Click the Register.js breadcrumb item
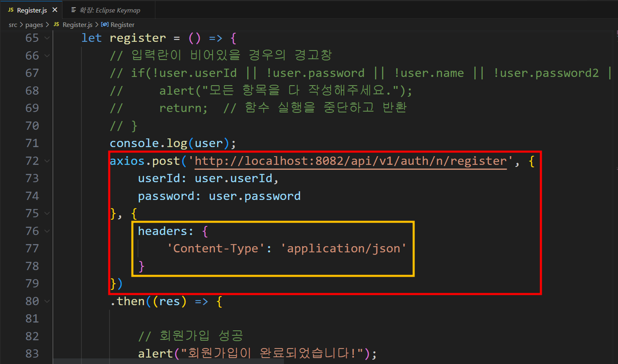Image resolution: width=618 pixels, height=364 pixels. [x=77, y=25]
